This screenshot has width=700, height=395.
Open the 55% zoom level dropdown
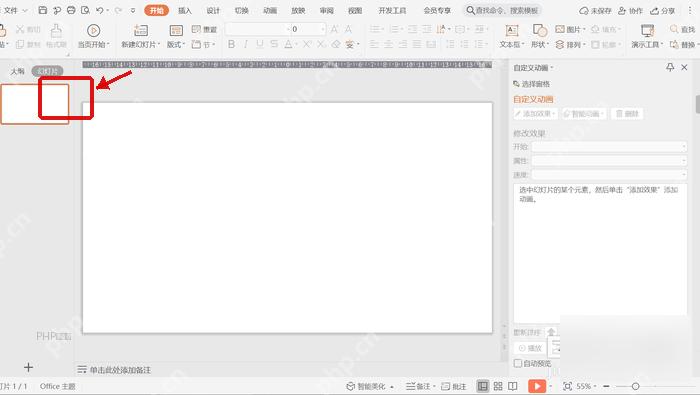(586, 386)
